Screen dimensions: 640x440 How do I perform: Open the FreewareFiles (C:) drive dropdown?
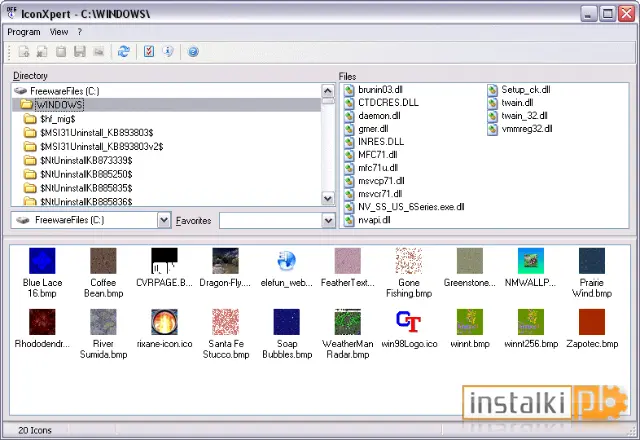click(164, 220)
